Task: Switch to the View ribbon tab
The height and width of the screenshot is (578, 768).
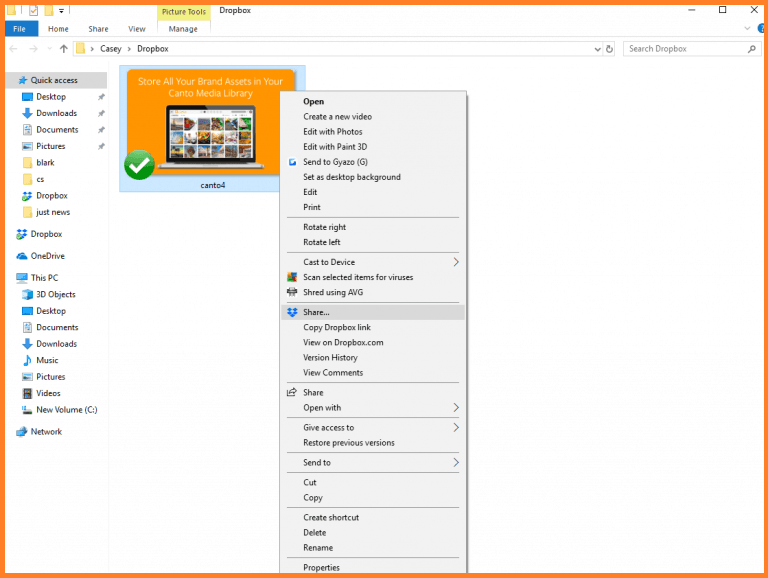Action: 137,29
